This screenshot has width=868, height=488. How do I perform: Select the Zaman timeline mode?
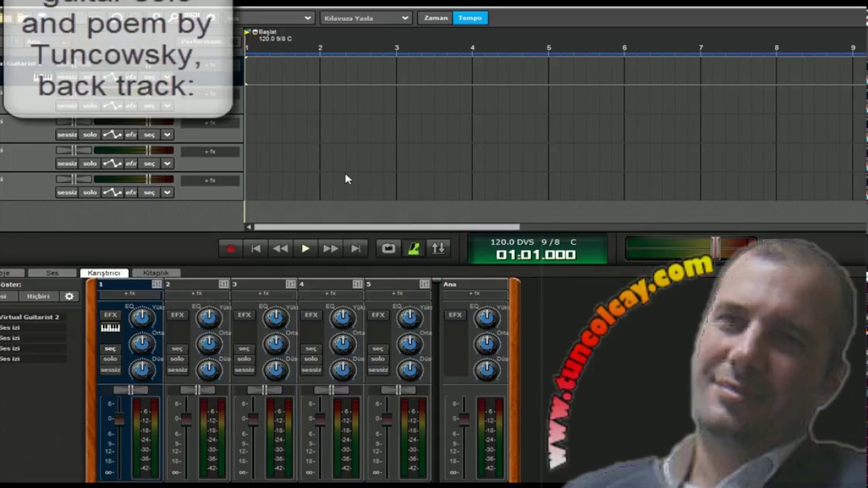(x=435, y=18)
